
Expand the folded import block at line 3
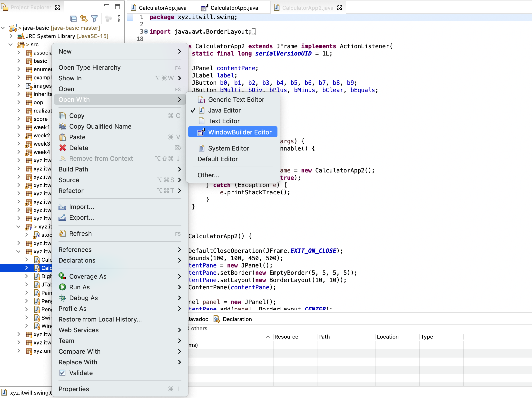point(146,31)
